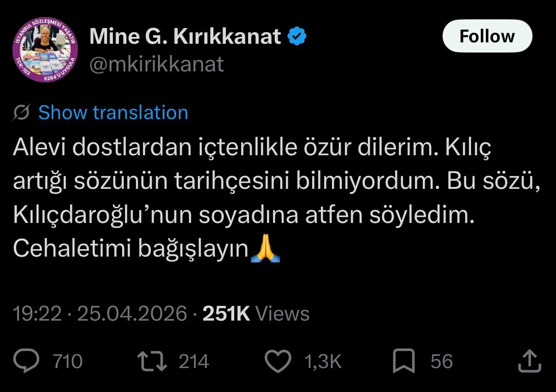Open the Mine G. Kırıkkanat display name
Image resolution: width=556 pixels, height=392 pixels.
(185, 37)
